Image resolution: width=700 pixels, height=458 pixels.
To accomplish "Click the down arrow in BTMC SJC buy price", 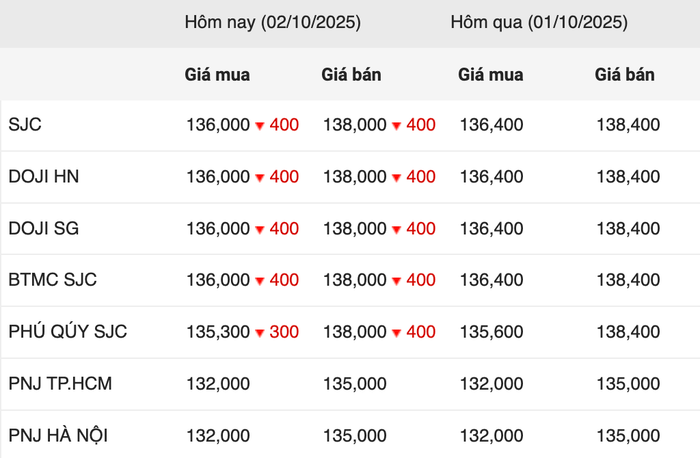I will 259,281.
